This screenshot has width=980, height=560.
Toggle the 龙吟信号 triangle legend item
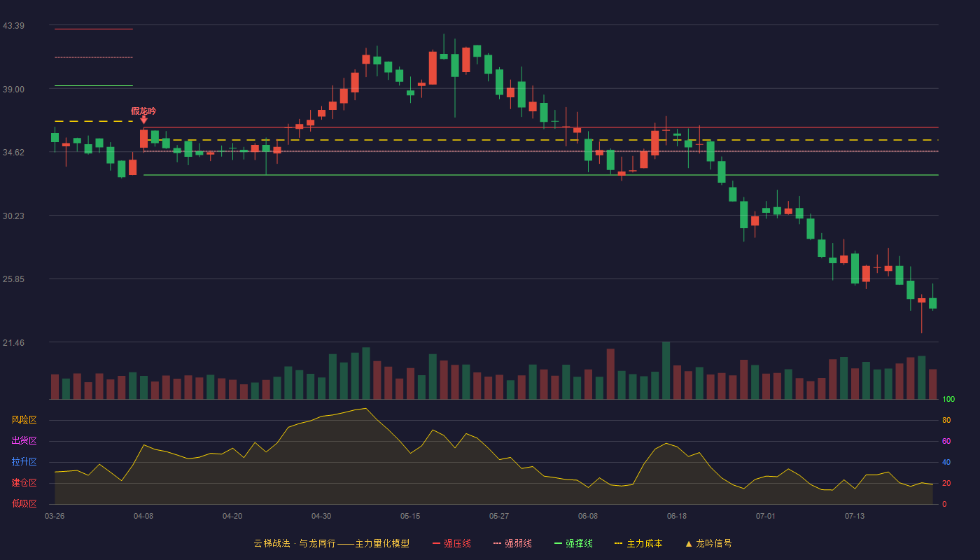point(708,543)
